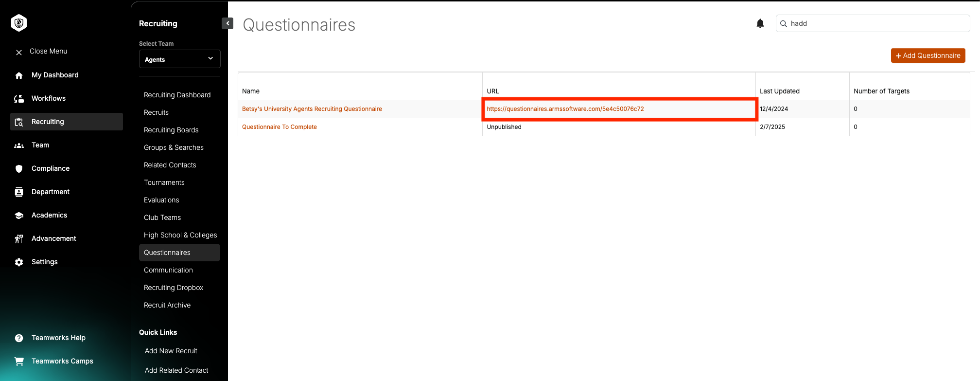Click the Advancement icon in the sidebar
Image resolution: width=980 pixels, height=381 pixels.
tap(19, 239)
